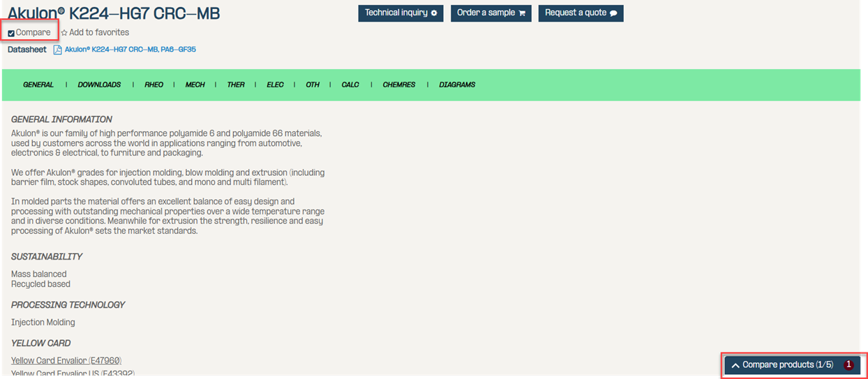The image size is (868, 379).
Task: Click the Akulon K224-HG7 CRC-MB product title
Action: pos(114,13)
